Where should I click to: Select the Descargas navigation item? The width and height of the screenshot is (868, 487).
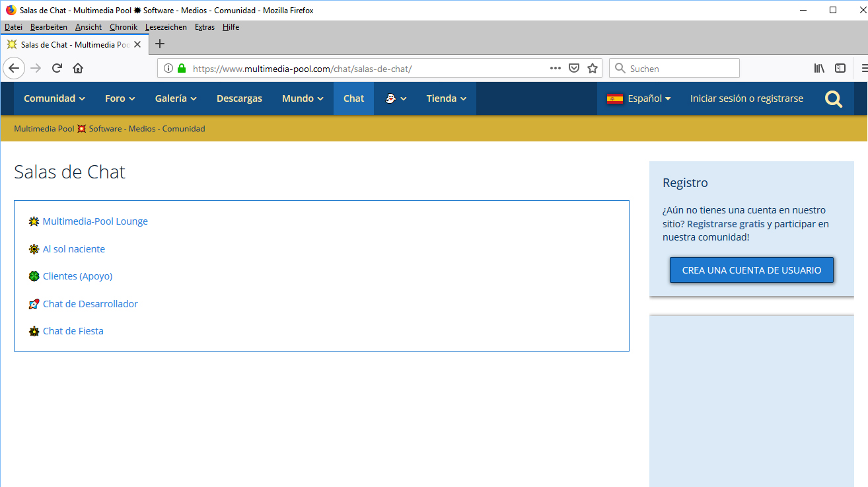(x=239, y=98)
